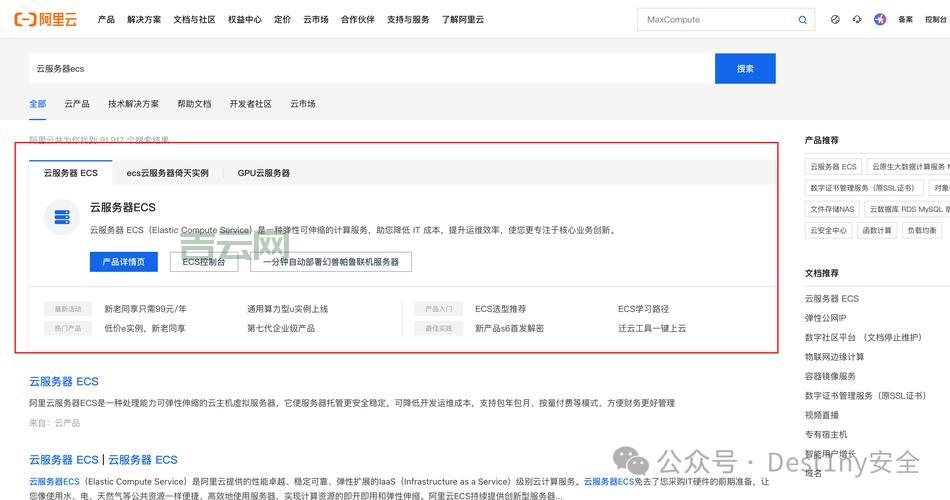Open 云服务器 ECS under 文档推荐

(x=831, y=298)
